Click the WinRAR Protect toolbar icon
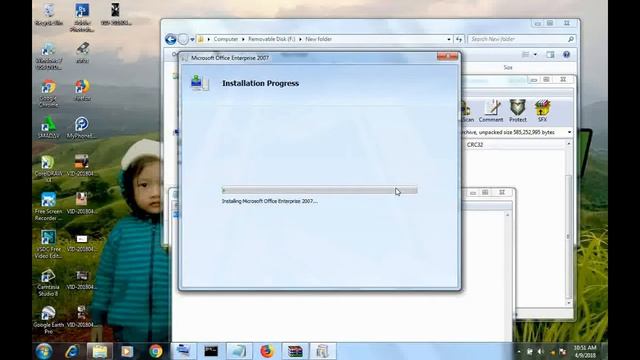The width and height of the screenshot is (640, 360). point(518,111)
